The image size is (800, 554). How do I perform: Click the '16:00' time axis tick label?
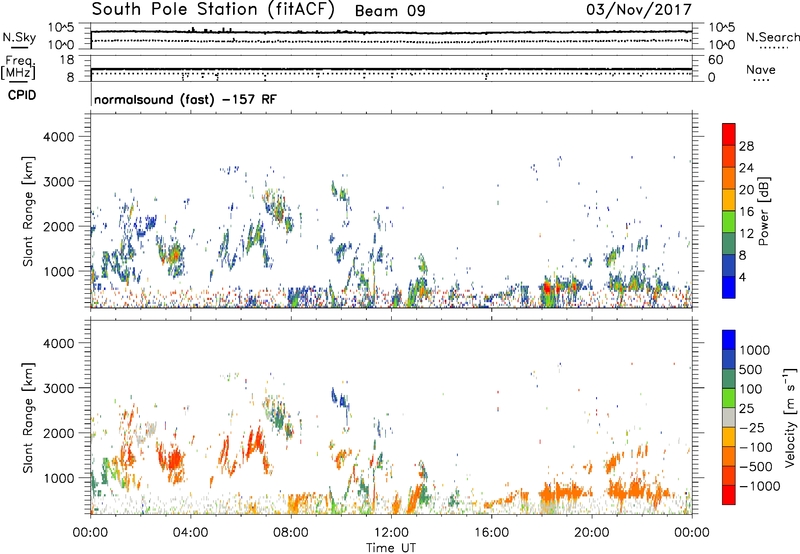pos(491,533)
